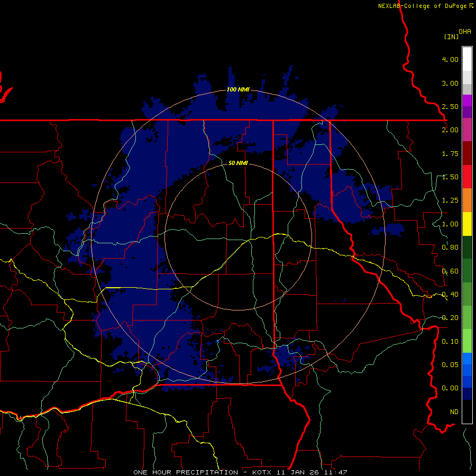Select the 1.75 legend value
Image resolution: width=476 pixels, height=476 pixels.
[x=450, y=153]
